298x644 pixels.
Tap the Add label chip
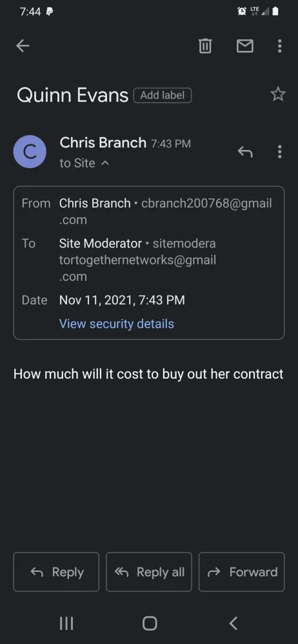[x=163, y=95]
